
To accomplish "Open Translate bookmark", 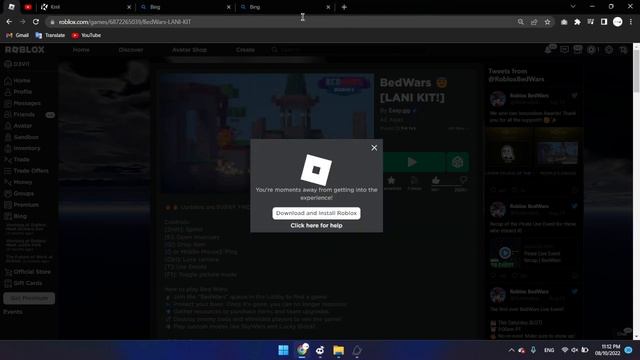I will click(x=50, y=36).
